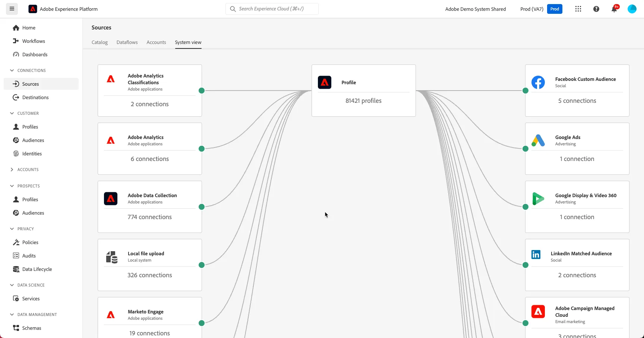The height and width of the screenshot is (338, 644).
Task: Select the Adobe Data Collection source card
Action: pos(150,207)
